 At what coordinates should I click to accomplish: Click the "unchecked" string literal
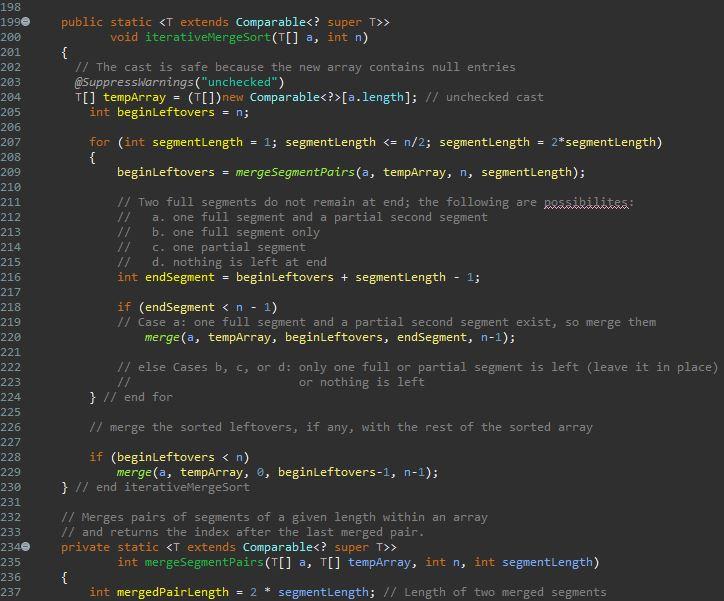239,82
